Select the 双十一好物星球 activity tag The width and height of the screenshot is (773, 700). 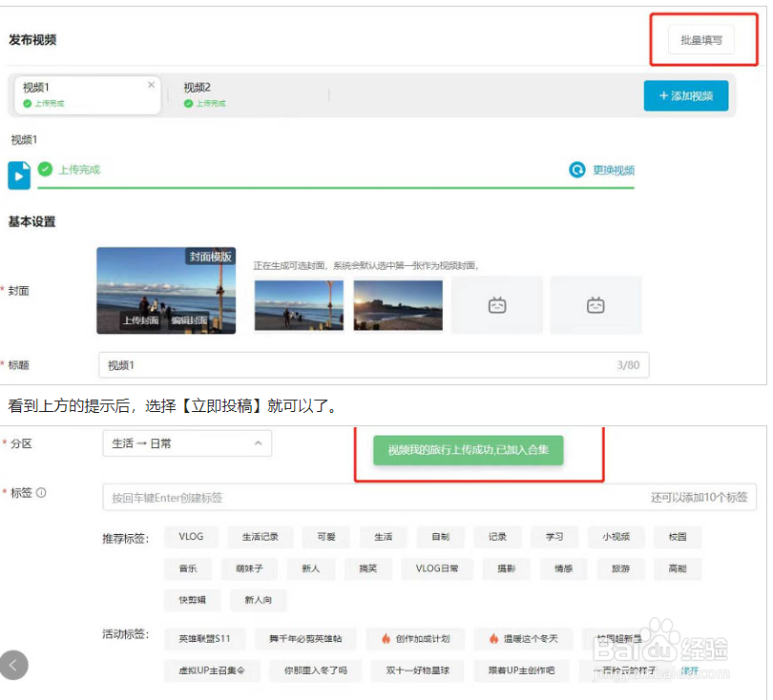pyautogui.click(x=418, y=670)
